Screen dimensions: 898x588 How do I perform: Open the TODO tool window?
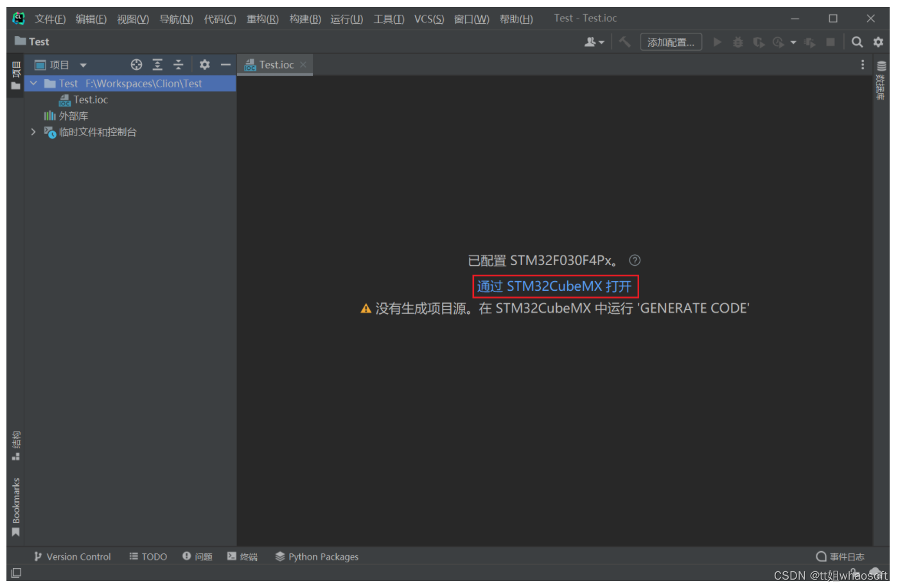click(148, 557)
